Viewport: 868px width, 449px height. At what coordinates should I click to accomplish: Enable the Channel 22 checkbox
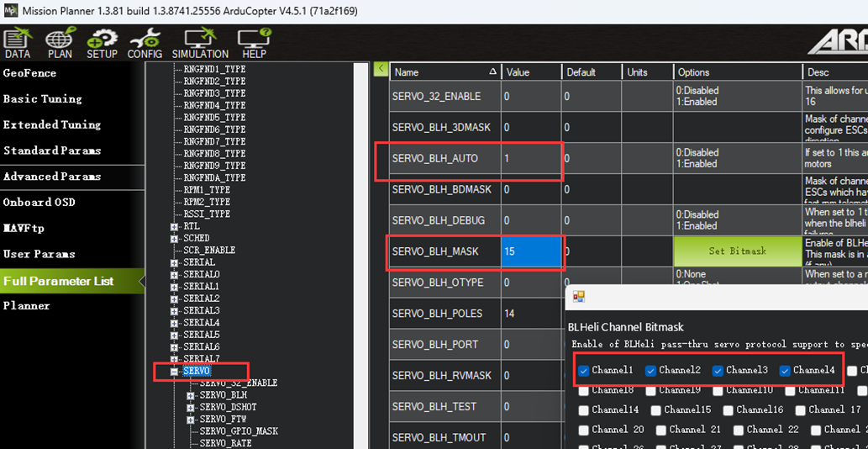tap(739, 431)
